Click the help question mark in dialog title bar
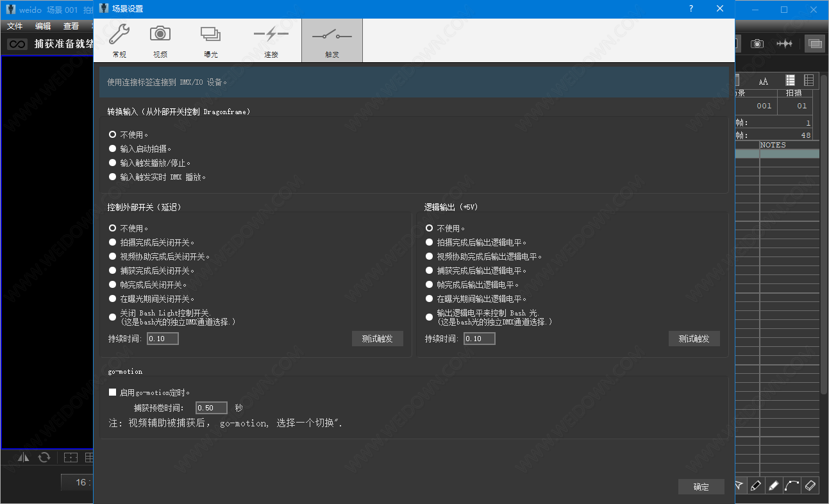Image resolution: width=829 pixels, height=504 pixels. click(x=691, y=9)
